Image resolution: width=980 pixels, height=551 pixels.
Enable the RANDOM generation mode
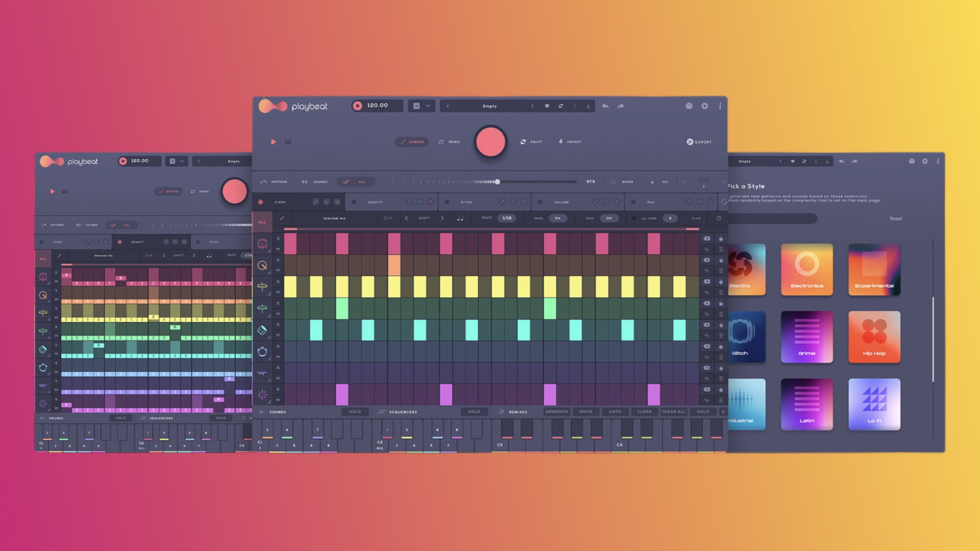[x=412, y=141]
